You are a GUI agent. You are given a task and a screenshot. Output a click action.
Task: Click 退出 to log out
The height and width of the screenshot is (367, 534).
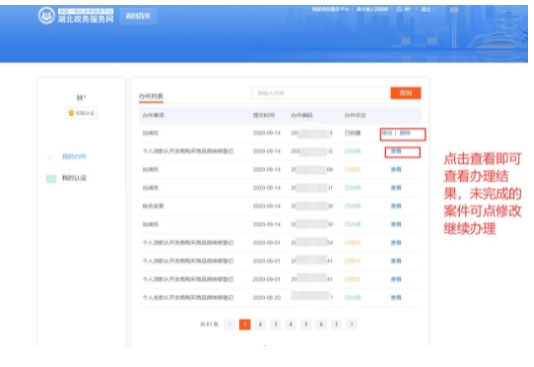426,9
